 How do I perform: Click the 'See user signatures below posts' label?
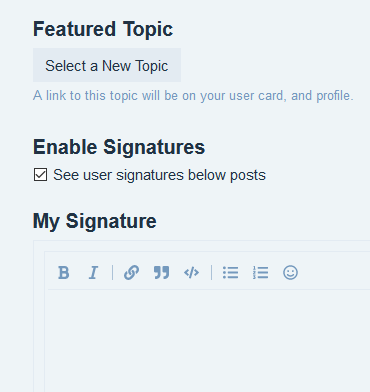click(x=159, y=175)
